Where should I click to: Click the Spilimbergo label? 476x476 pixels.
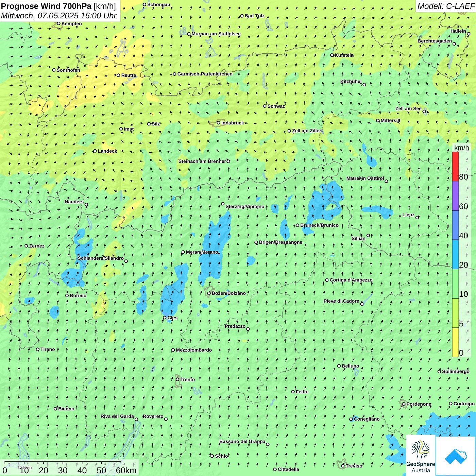tap(456, 371)
